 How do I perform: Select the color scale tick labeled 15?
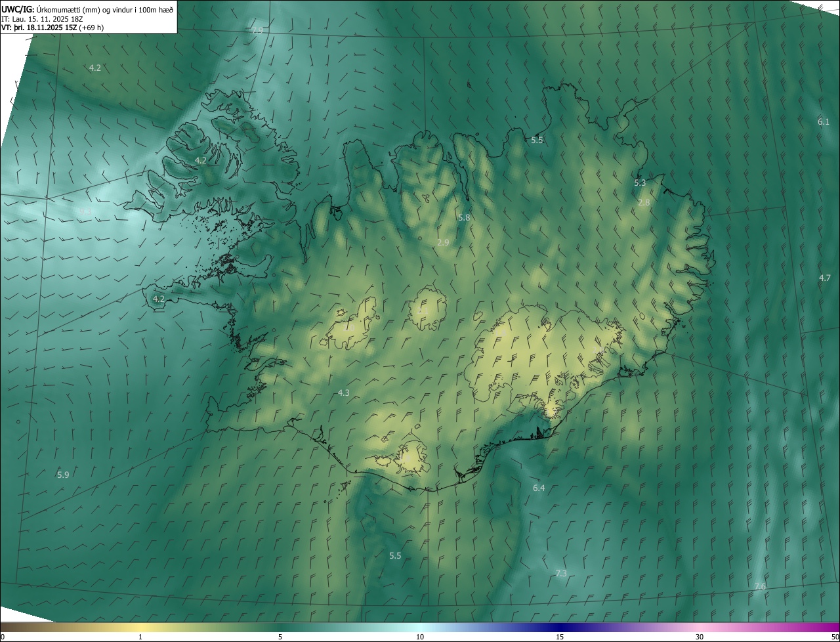pos(560,637)
